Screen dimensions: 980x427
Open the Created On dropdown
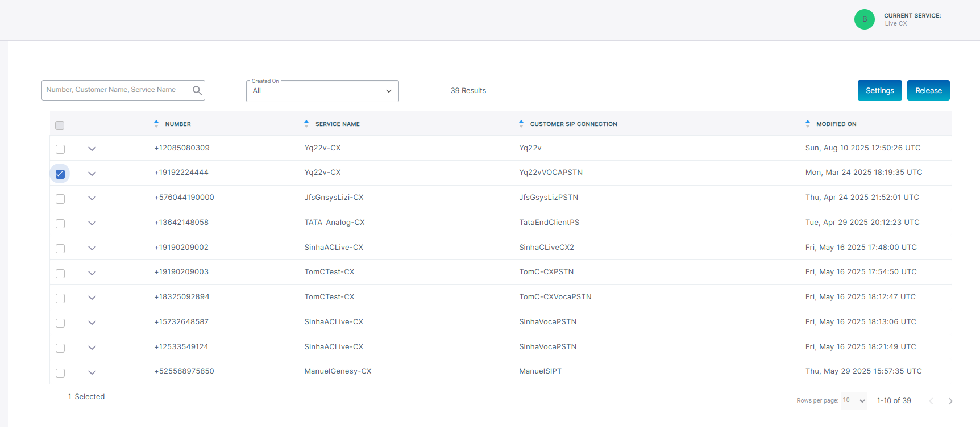coord(322,91)
